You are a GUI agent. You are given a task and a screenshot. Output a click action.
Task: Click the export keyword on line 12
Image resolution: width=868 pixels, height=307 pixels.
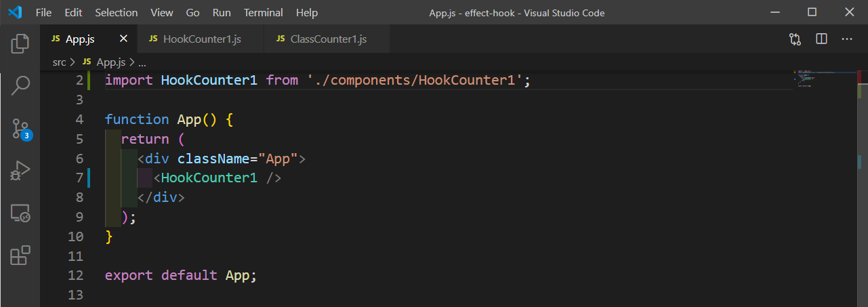click(129, 276)
